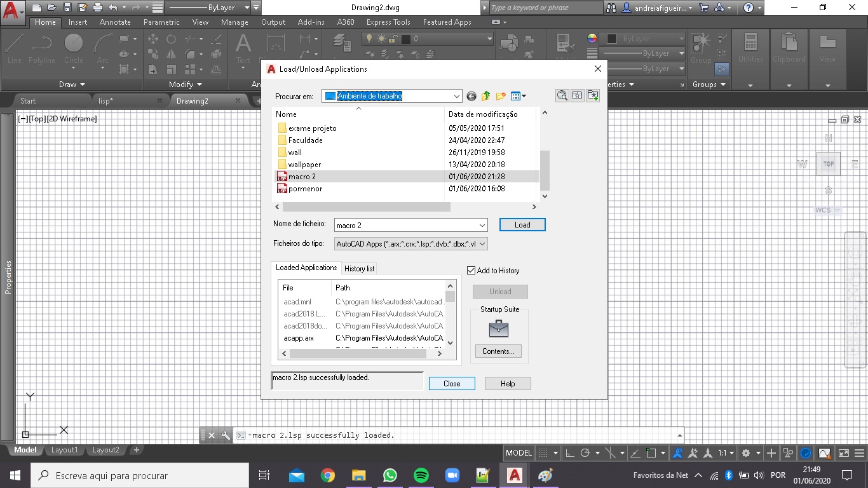Select the Arc tool in Draw panel
Viewport: 868px width, 488px height.
tap(102, 49)
